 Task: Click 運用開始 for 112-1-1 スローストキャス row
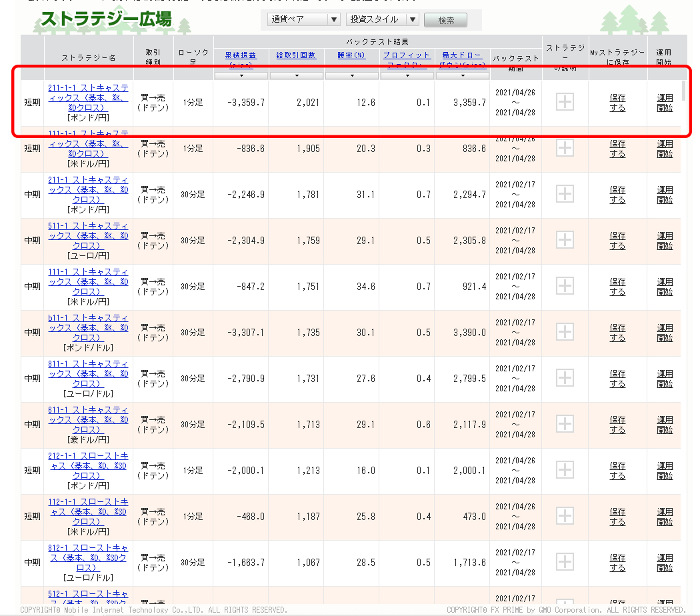(x=665, y=517)
